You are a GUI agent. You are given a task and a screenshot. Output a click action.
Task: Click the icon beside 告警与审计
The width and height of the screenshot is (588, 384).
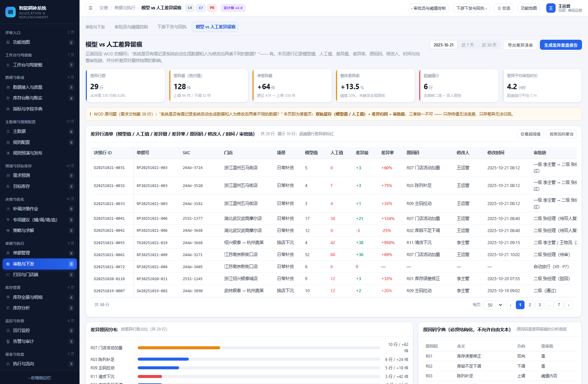(x=8, y=342)
